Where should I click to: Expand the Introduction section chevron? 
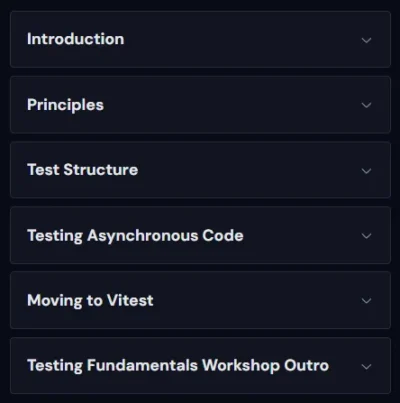(x=366, y=40)
